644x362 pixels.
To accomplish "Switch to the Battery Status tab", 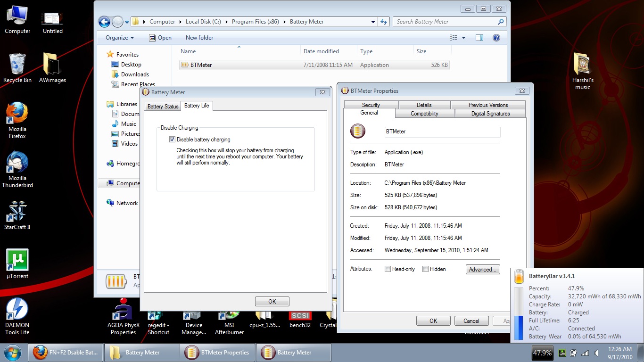I will tap(163, 107).
